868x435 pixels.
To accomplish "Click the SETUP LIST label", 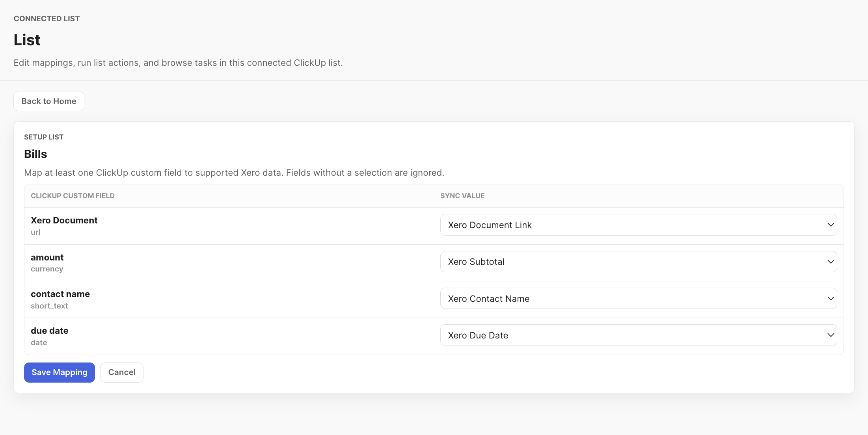I will point(44,137).
